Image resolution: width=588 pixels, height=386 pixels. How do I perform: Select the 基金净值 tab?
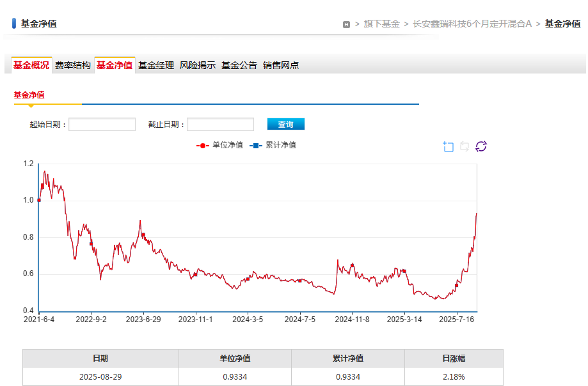[115, 65]
